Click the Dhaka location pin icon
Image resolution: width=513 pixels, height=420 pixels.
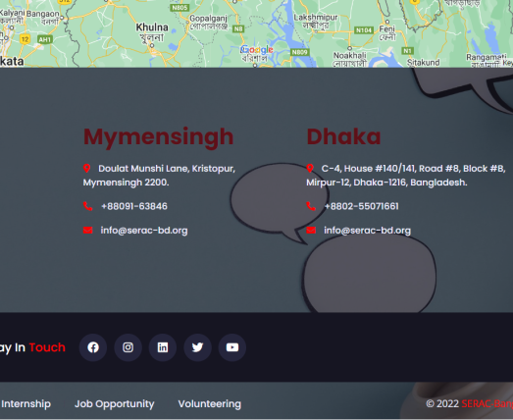(x=310, y=168)
